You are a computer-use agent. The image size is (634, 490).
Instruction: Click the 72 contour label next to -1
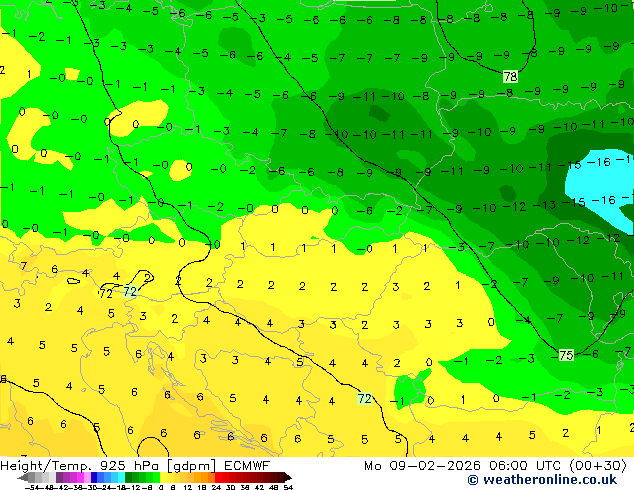click(x=364, y=399)
